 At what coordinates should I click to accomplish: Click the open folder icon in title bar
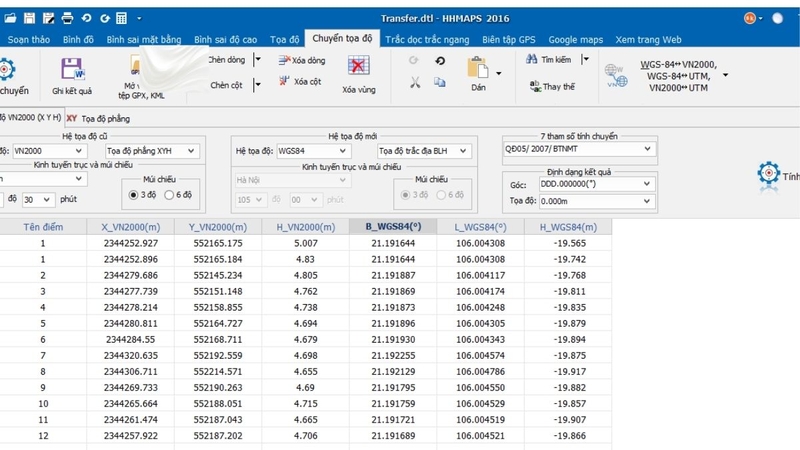[x=10, y=18]
